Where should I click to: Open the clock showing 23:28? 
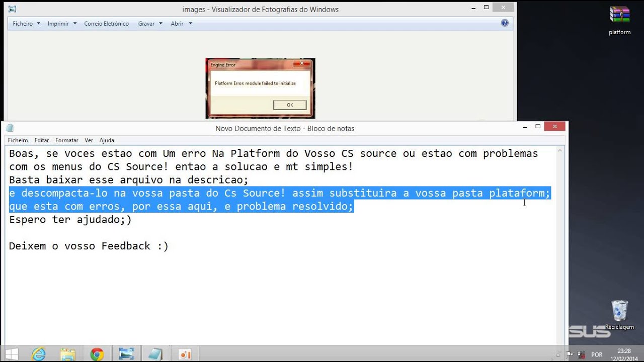(x=624, y=354)
